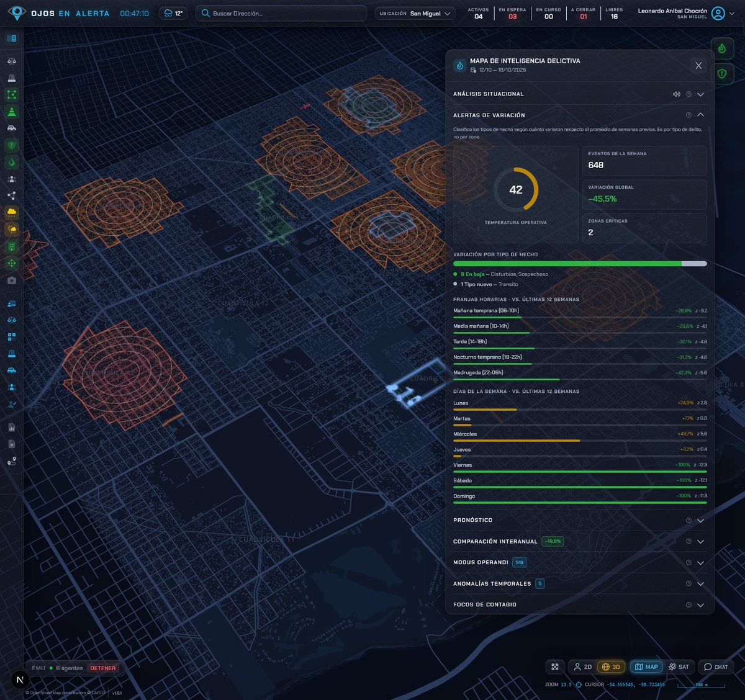Select the MAP basemap option
This screenshot has width=745, height=700.
pos(646,667)
